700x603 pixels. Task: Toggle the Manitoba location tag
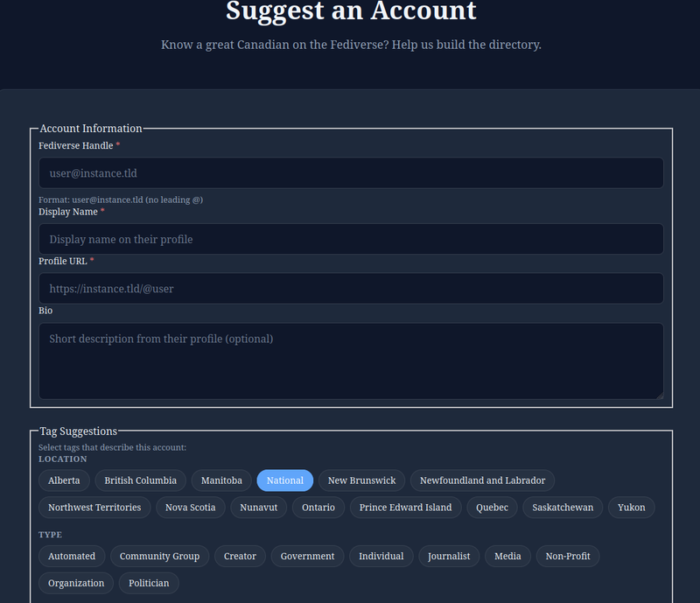point(221,480)
